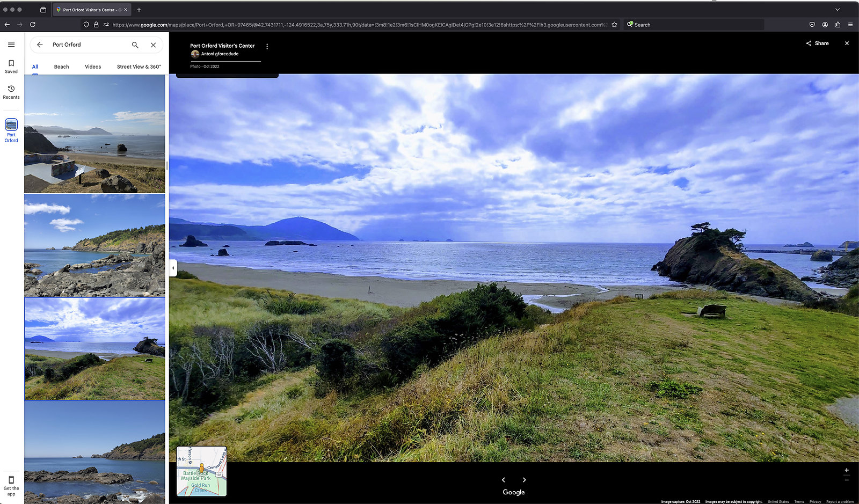Image resolution: width=859 pixels, height=504 pixels.
Task: Open the Battle Rock Wayside Park minimap
Action: (201, 471)
